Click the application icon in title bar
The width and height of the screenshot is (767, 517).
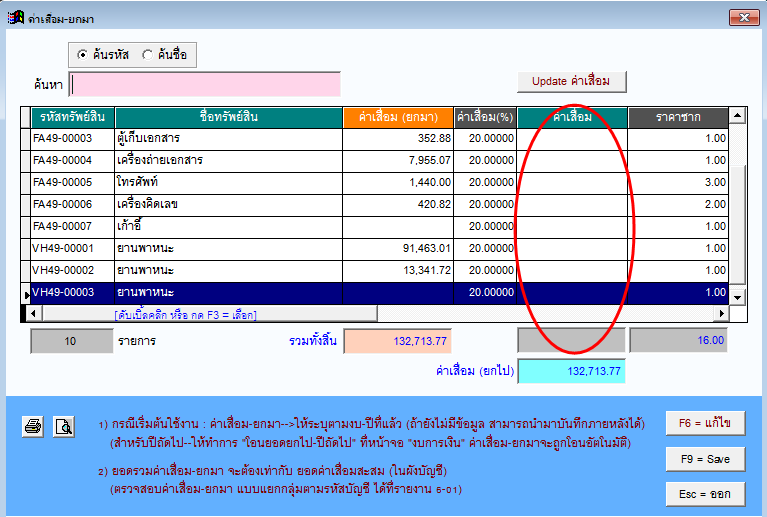point(15,18)
